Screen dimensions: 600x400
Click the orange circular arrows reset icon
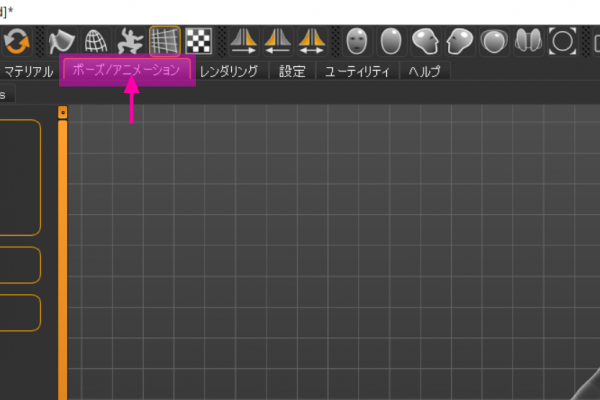[x=17, y=41]
